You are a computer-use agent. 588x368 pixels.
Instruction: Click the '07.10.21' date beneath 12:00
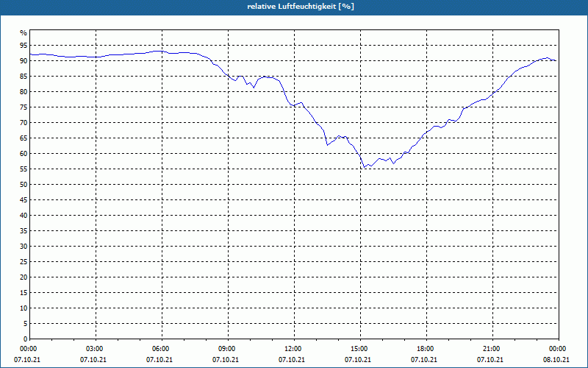click(x=292, y=360)
